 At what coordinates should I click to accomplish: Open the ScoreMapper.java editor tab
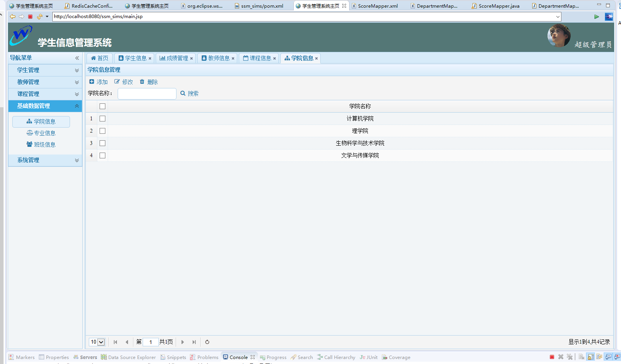click(x=496, y=6)
